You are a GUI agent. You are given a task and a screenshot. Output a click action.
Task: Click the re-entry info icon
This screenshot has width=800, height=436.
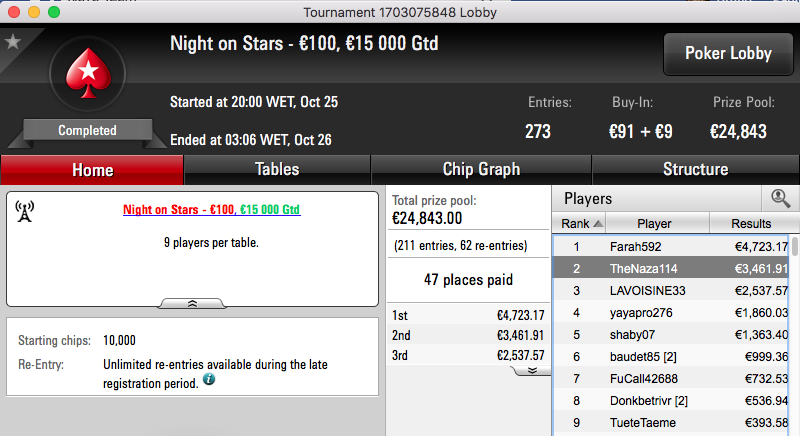pos(209,379)
